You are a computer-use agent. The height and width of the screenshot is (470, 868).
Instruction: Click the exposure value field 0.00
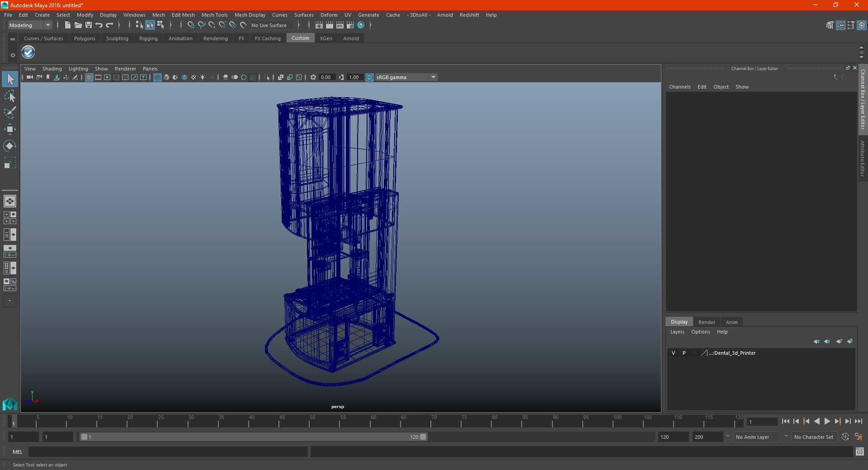pos(326,77)
